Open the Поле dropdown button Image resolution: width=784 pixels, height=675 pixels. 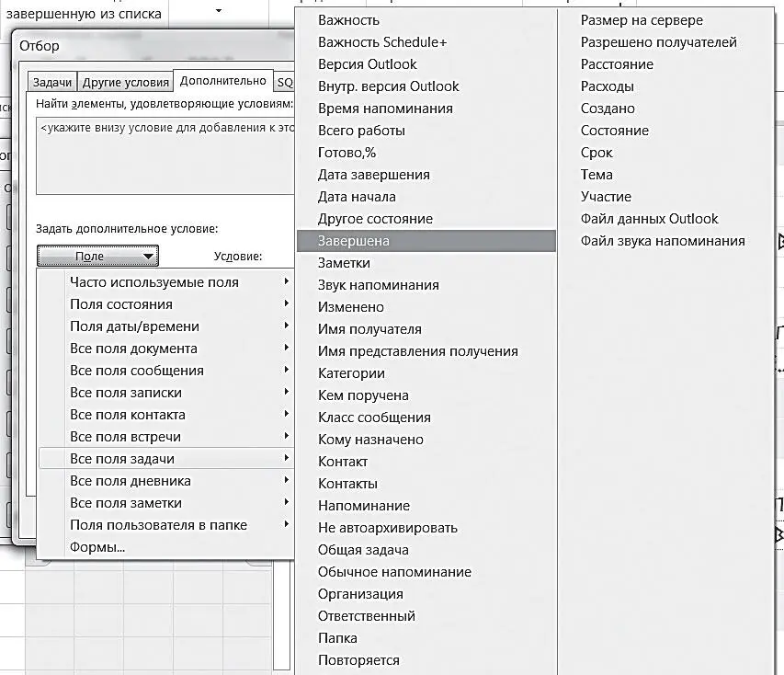click(x=97, y=256)
